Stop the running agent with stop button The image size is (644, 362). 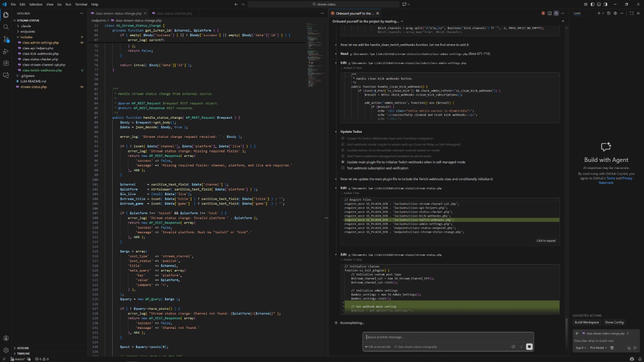529,346
